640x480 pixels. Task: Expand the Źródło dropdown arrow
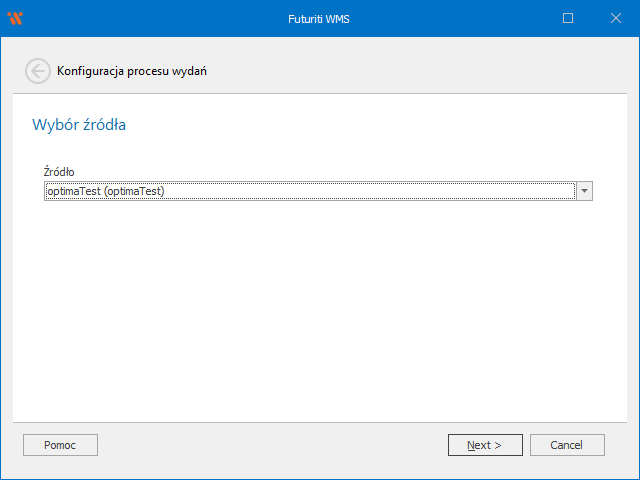click(585, 191)
